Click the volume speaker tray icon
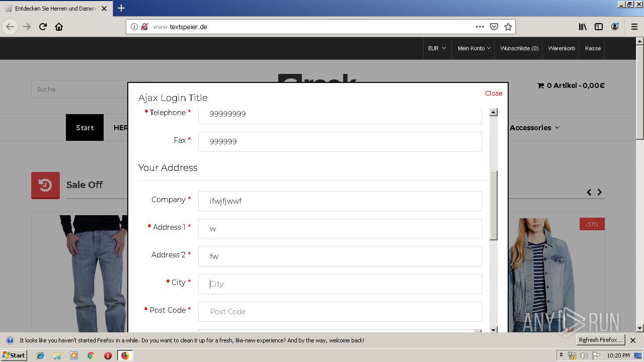Screen dimensions: 644x362 pos(584,355)
